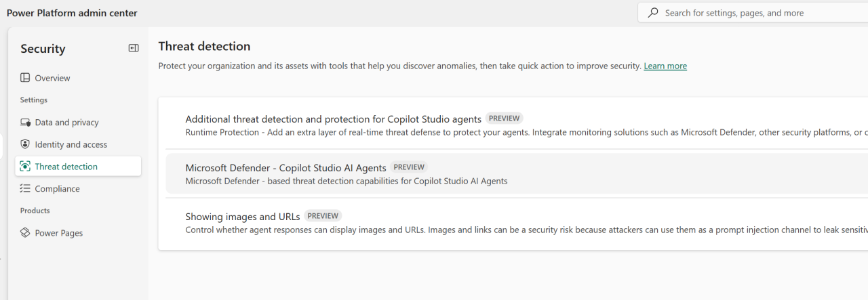Click the Threat detection page heading
This screenshot has width=868, height=300.
(x=204, y=46)
